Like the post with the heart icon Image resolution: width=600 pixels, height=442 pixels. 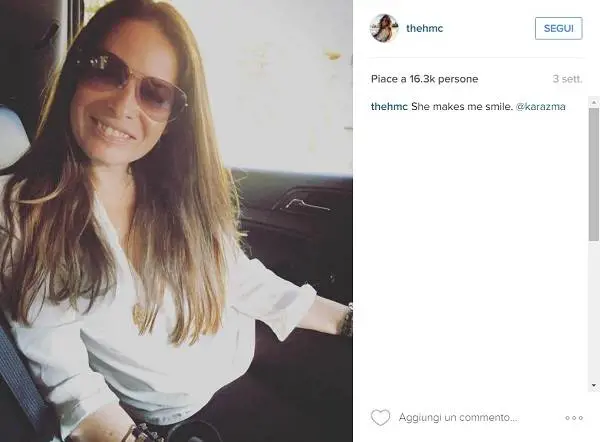tap(380, 417)
